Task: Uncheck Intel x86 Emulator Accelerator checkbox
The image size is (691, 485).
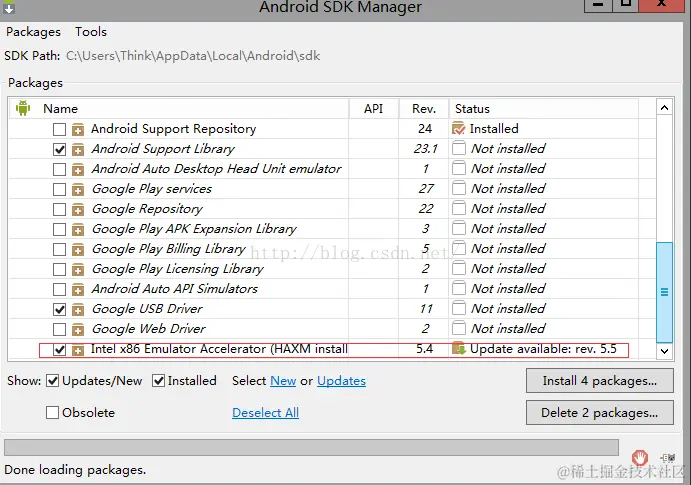Action: pos(59,350)
